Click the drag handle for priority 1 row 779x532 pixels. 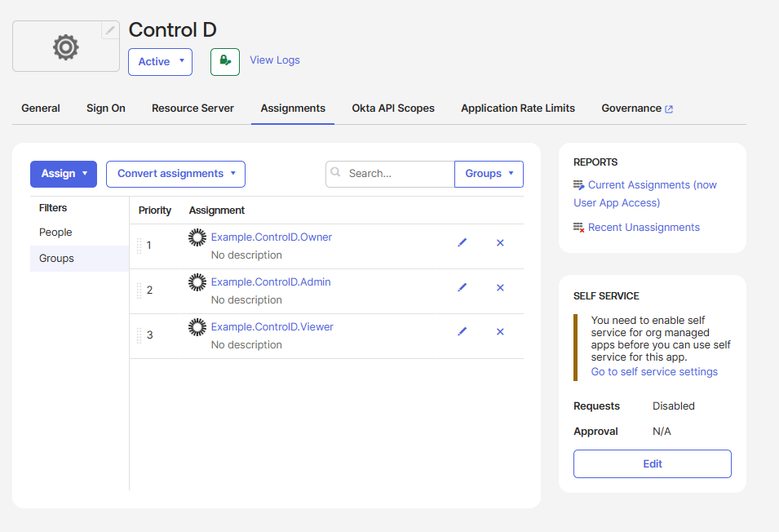click(x=139, y=246)
